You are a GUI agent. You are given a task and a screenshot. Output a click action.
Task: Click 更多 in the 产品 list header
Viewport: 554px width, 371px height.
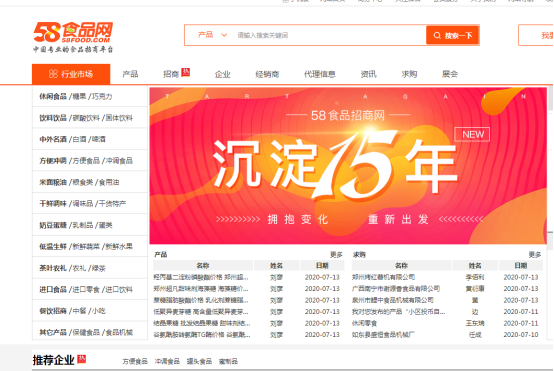336,255
